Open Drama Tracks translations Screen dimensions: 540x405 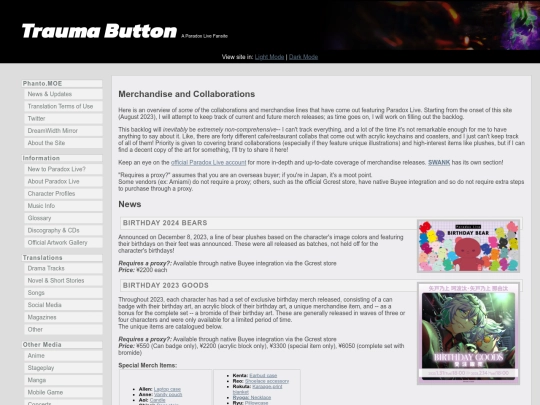point(63,268)
